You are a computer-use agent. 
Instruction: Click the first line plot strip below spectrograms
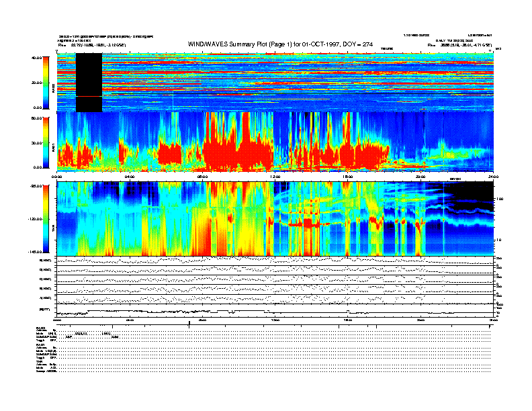pyautogui.click(x=275, y=261)
